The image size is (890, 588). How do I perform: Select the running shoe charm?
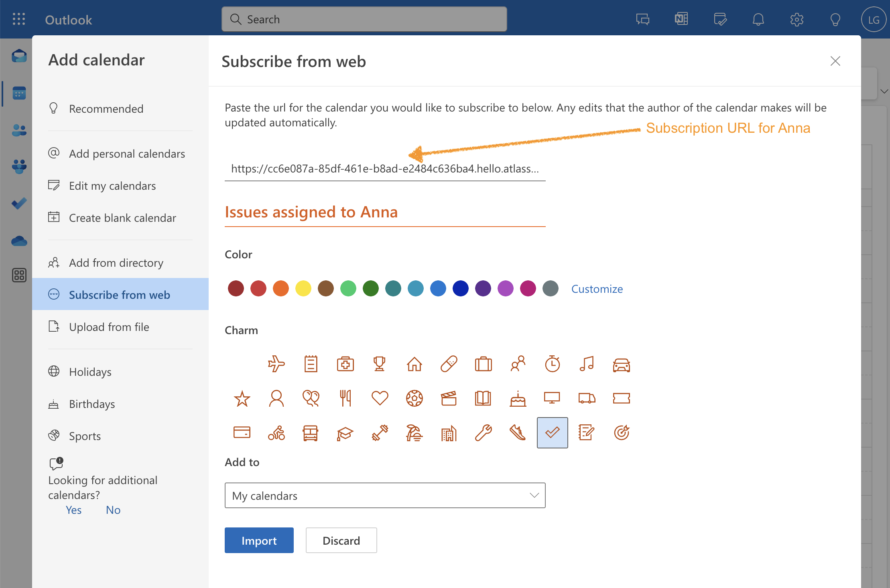tap(518, 433)
